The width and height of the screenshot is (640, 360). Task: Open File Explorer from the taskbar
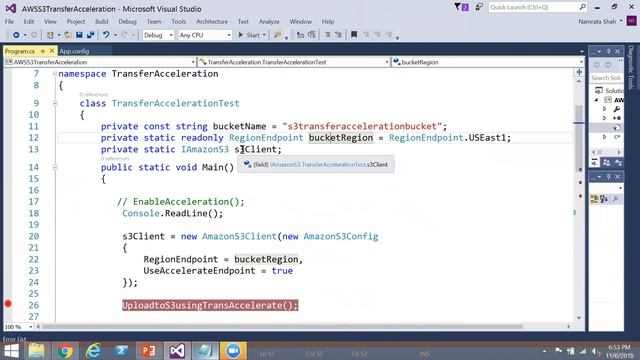36,351
